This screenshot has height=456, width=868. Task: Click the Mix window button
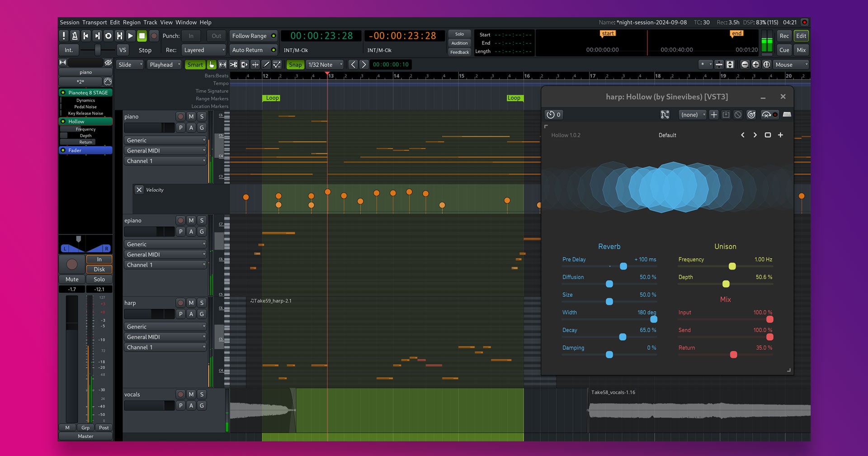tap(802, 50)
